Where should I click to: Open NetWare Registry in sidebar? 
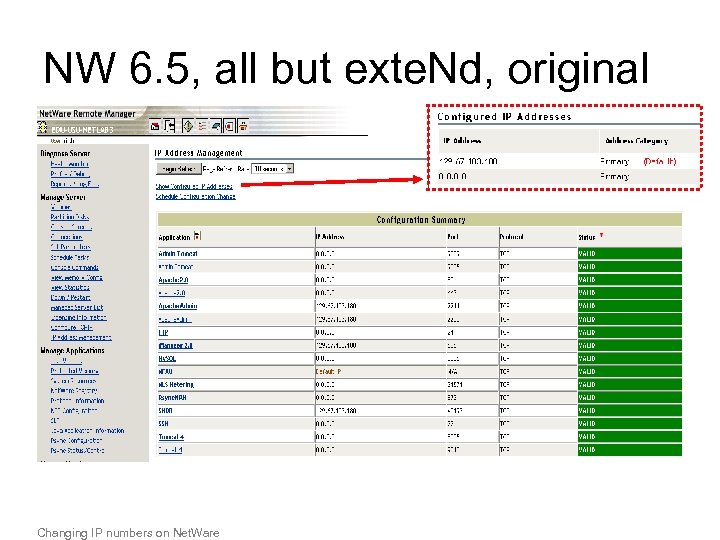click(x=74, y=391)
